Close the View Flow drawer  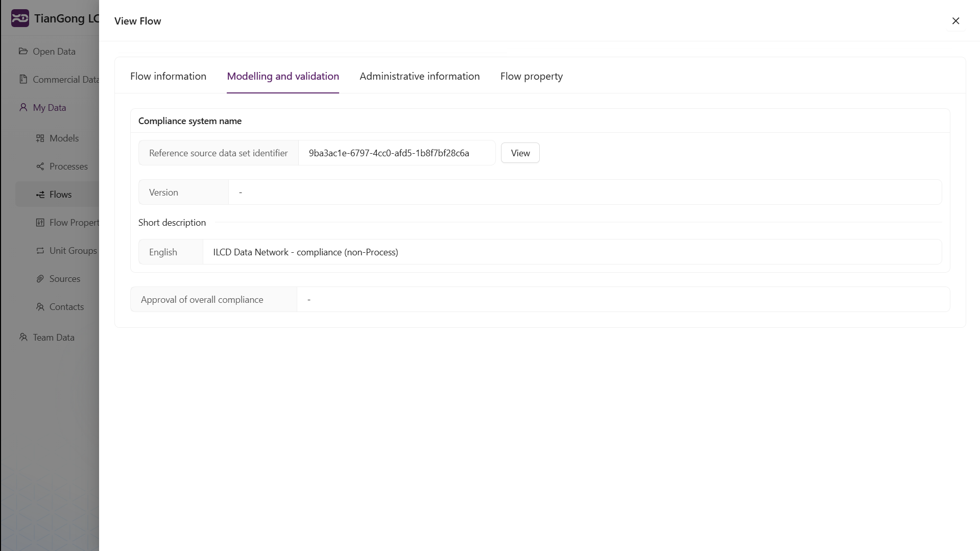(955, 21)
